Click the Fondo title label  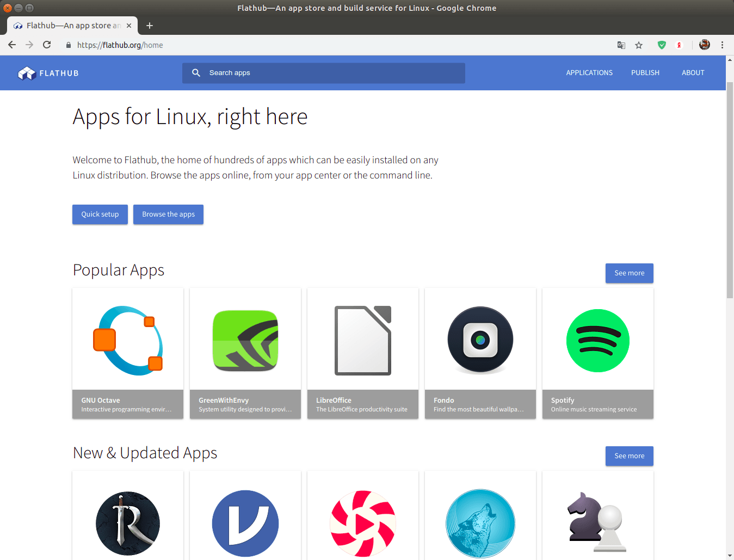click(x=444, y=400)
